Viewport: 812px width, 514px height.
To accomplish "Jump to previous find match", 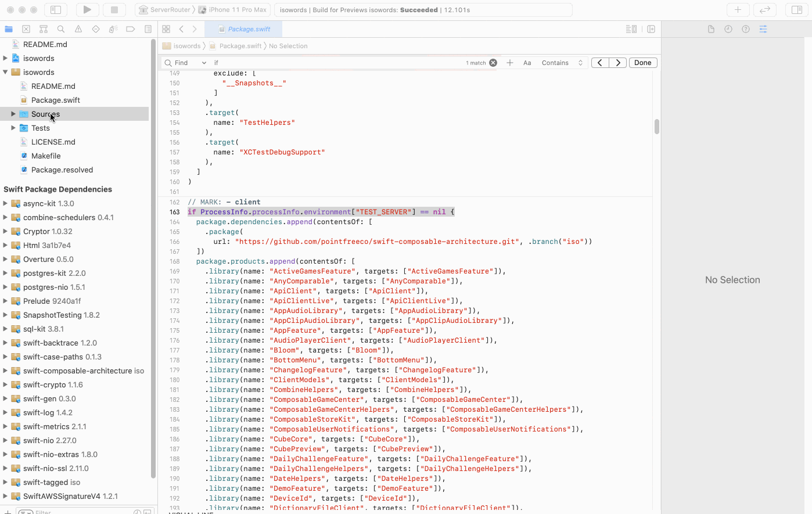I will [x=600, y=63].
